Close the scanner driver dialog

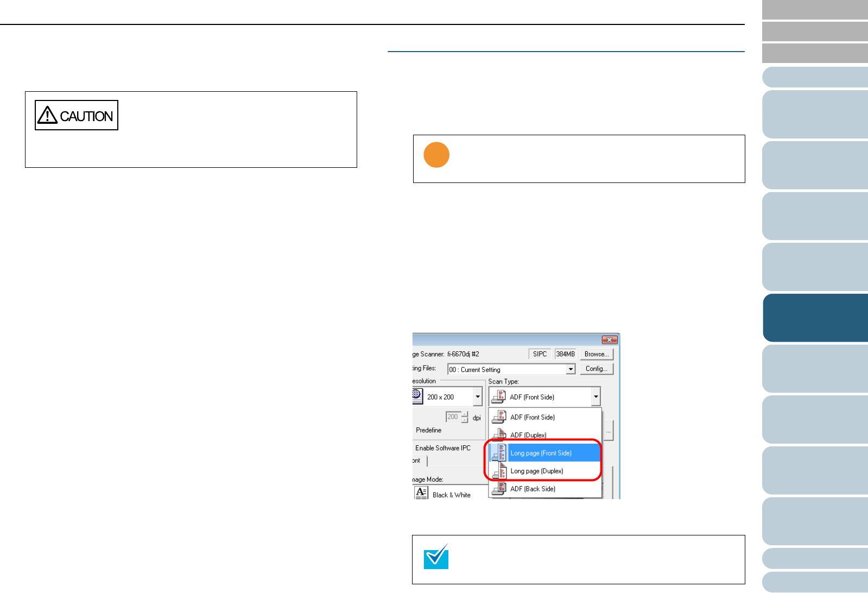click(x=610, y=340)
